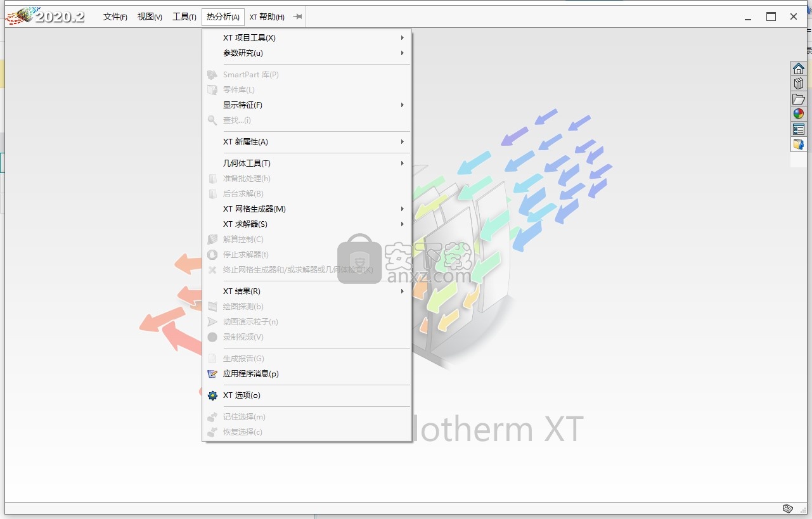This screenshot has height=519, width=812.
Task: Expand XT 项目工具(X) submenu
Action: click(307, 38)
